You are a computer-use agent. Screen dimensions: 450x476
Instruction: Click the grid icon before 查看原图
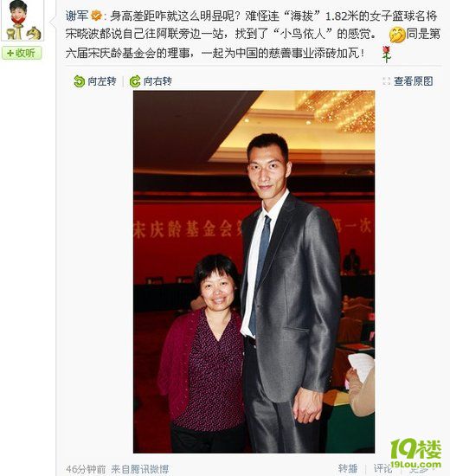387,81
